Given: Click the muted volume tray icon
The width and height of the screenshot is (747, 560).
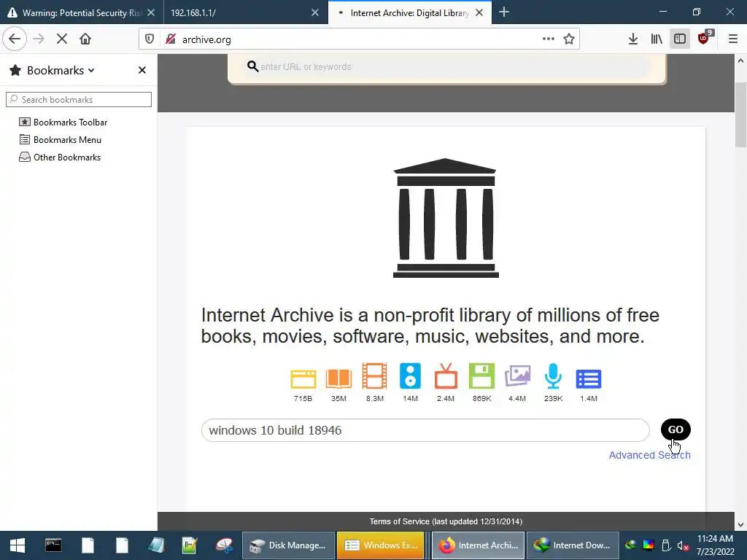Looking at the screenshot, I should pos(683,545).
